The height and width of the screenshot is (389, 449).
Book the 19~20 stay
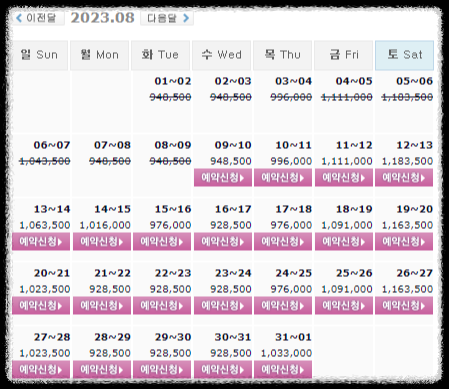pos(404,241)
